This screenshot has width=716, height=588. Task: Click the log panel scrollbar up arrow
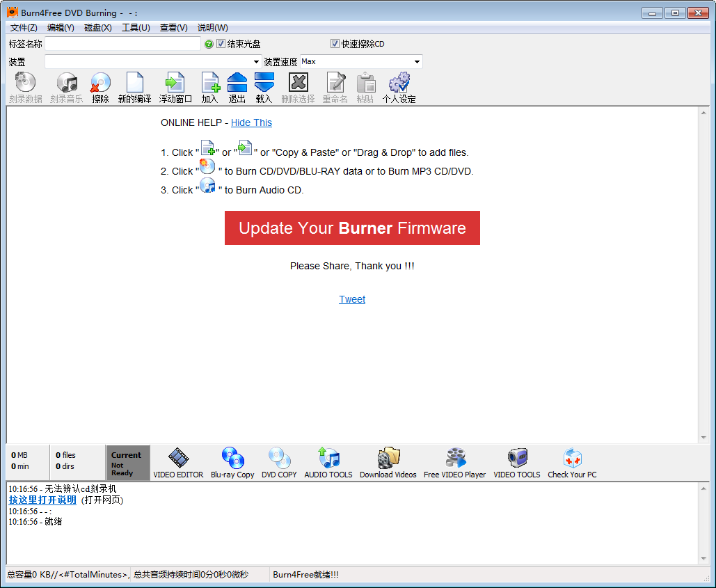703,488
